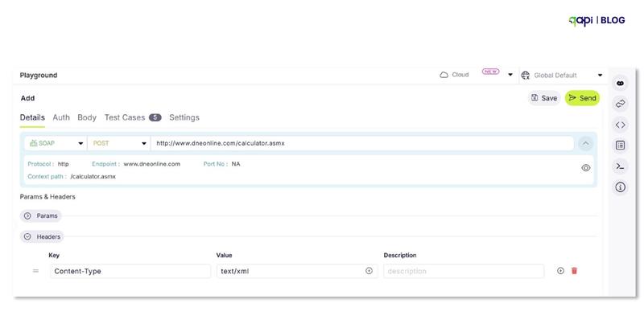The height and width of the screenshot is (328, 644).
Task: Open the info icon in right sidebar
Action: coord(620,187)
